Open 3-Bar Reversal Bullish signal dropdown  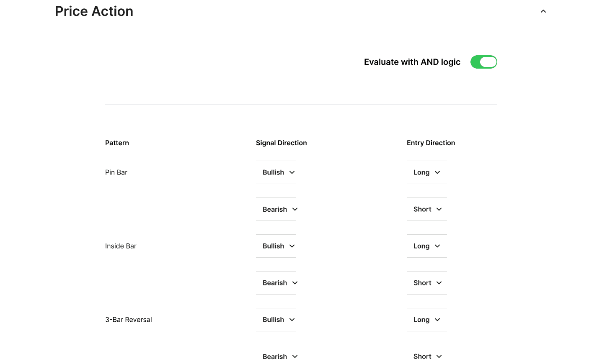click(279, 320)
